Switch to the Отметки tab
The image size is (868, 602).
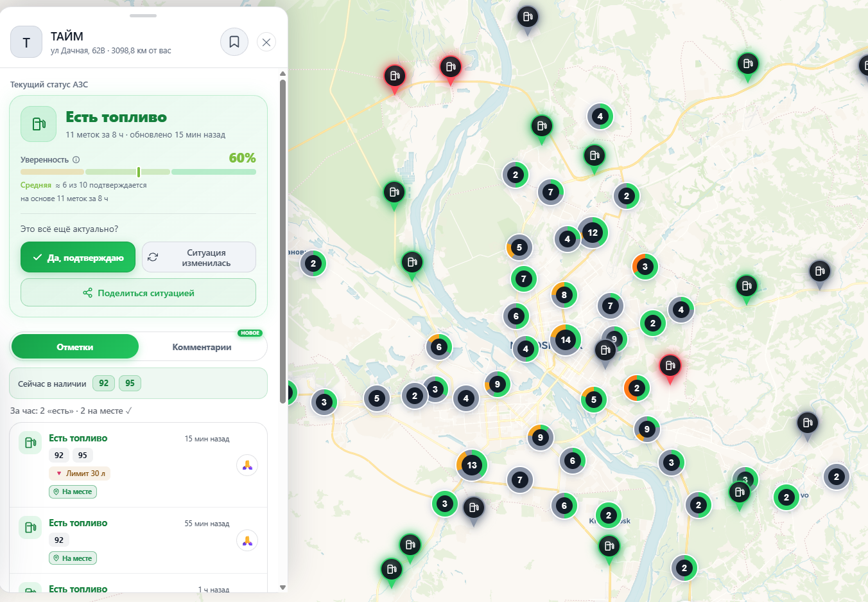click(75, 347)
